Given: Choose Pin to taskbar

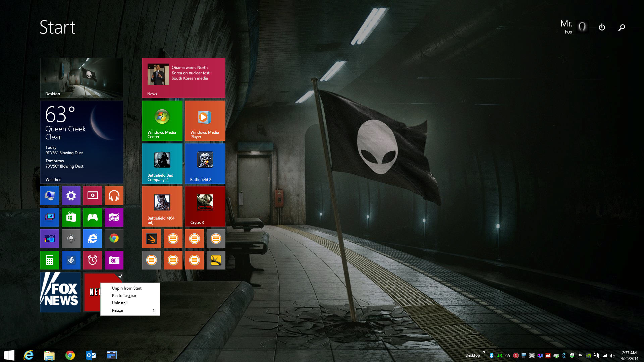Looking at the screenshot, I should point(130,295).
